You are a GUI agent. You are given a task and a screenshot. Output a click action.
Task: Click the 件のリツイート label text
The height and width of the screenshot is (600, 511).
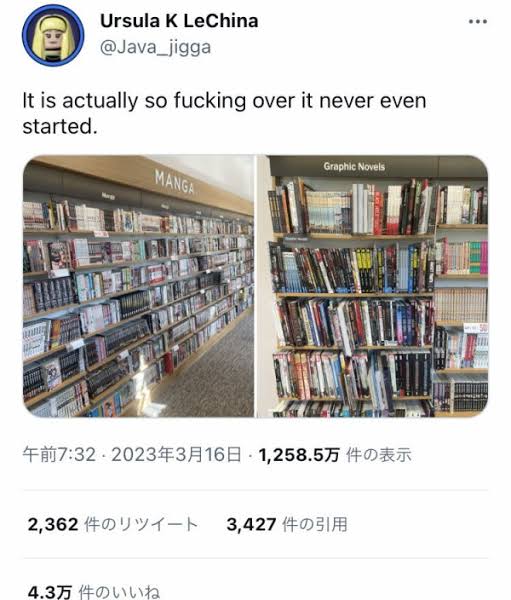tap(141, 524)
